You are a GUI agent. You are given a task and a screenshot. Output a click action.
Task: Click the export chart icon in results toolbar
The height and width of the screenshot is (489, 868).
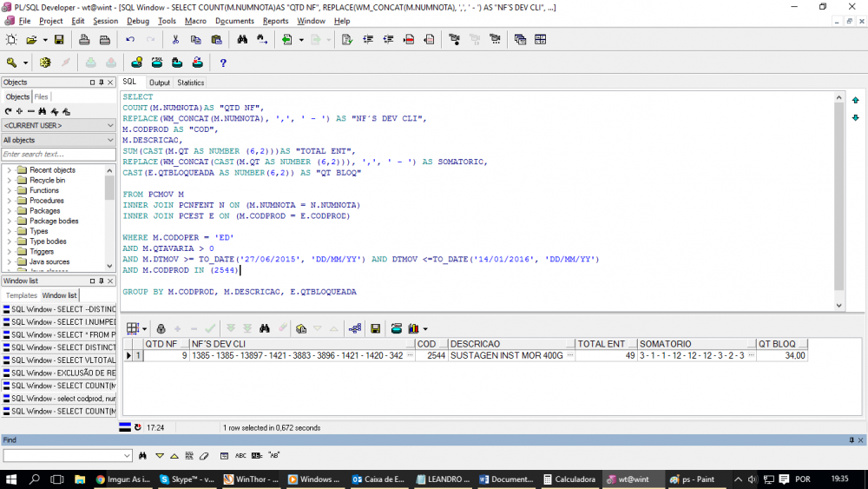414,328
